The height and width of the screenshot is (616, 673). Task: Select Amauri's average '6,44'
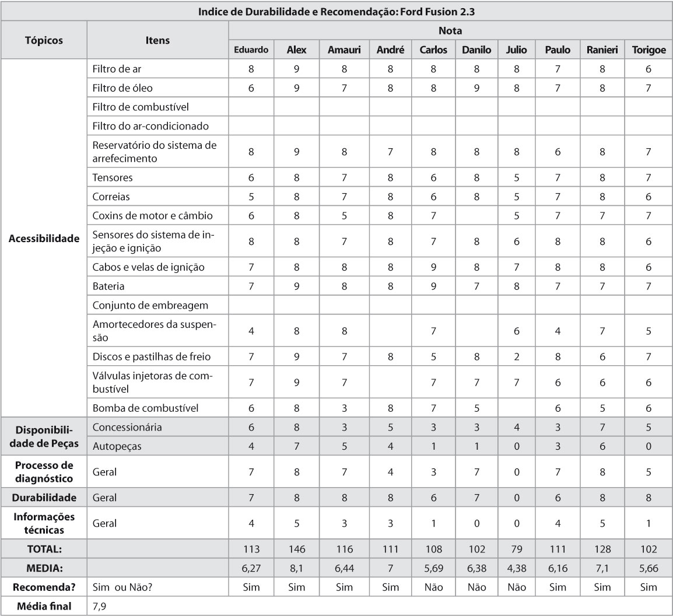click(x=344, y=568)
